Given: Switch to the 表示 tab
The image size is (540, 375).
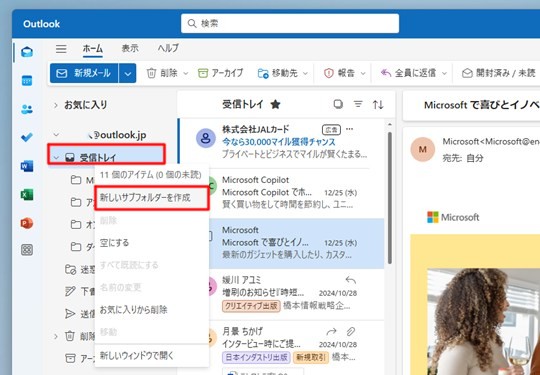Looking at the screenshot, I should tap(130, 48).
